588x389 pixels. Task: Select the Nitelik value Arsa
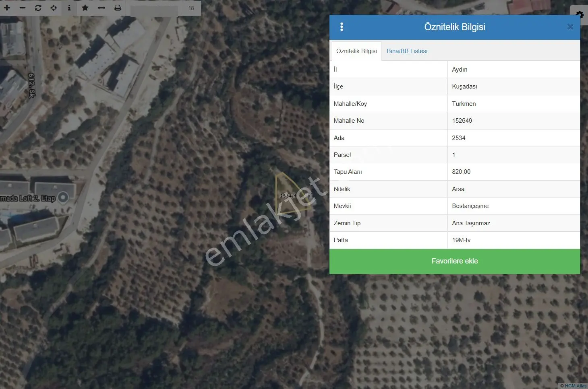(458, 189)
